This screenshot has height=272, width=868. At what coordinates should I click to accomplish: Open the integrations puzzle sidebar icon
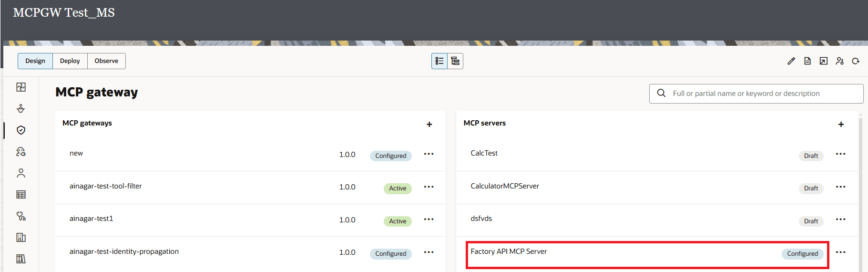coord(21,87)
